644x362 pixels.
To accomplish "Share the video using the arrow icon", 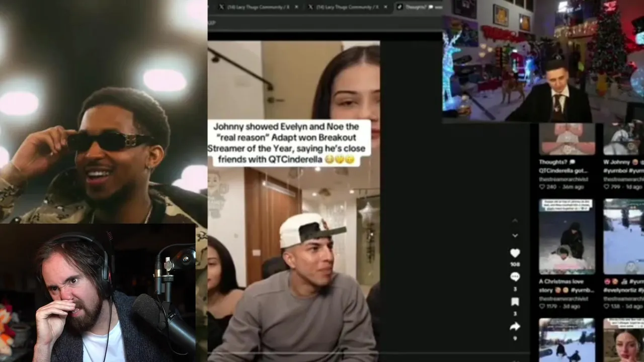I will click(515, 326).
